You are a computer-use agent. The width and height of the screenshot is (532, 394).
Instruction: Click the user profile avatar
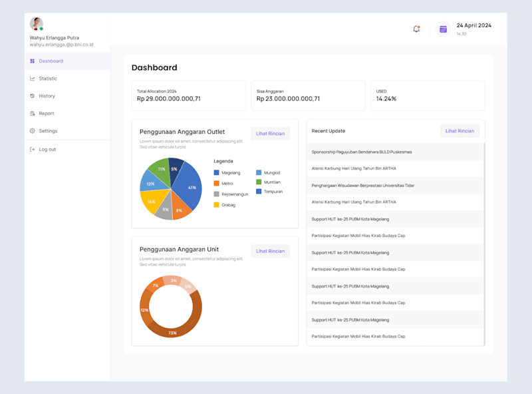pyautogui.click(x=37, y=24)
